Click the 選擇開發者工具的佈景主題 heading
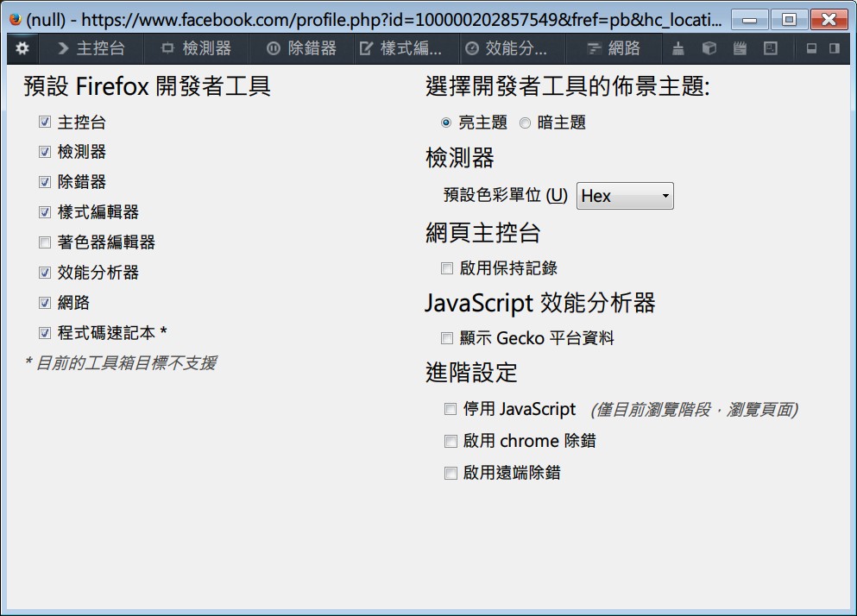The image size is (857, 616). click(x=568, y=86)
